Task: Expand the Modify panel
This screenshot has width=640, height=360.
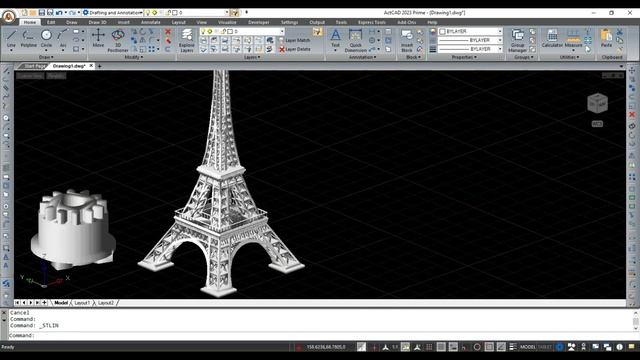Action: tap(133, 58)
